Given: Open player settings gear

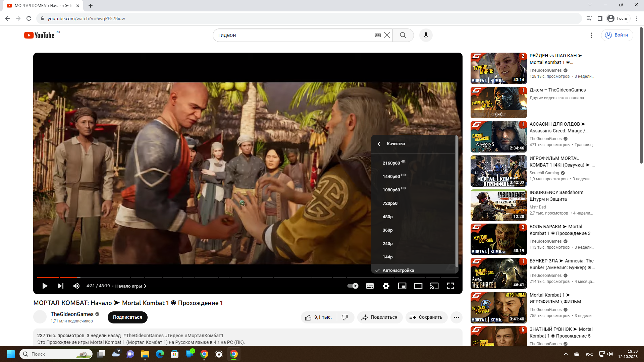Looking at the screenshot, I should pos(386,286).
